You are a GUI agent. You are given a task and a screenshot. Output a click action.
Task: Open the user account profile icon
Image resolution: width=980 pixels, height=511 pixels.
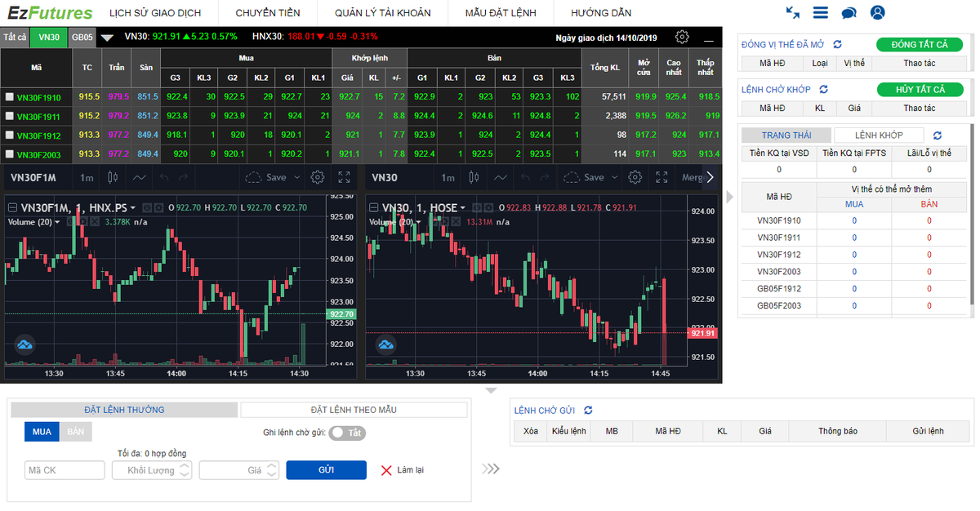coord(877,13)
